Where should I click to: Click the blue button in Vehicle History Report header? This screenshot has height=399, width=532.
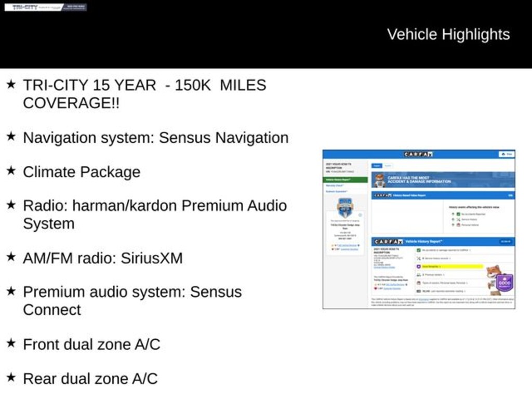coord(506,242)
